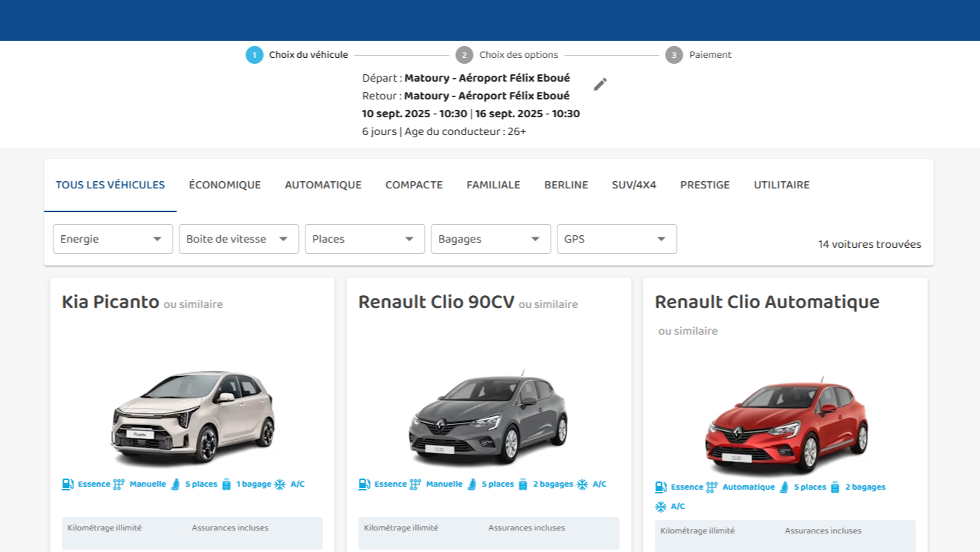Image resolution: width=980 pixels, height=552 pixels.
Task: Click 'Assurances incluses' on Kia Picanto card
Action: pos(230,528)
